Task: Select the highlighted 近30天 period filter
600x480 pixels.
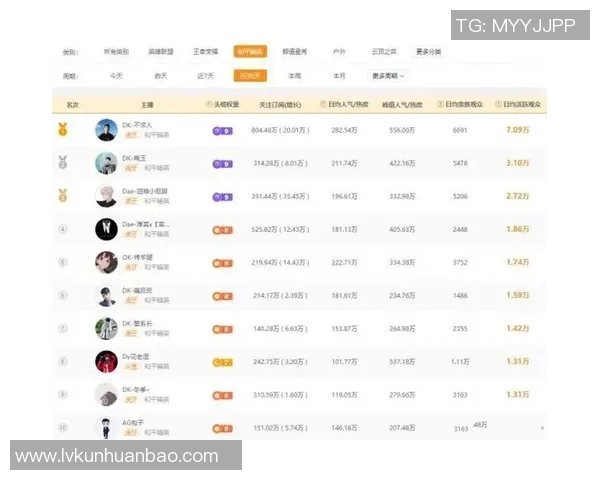Action: [250, 75]
